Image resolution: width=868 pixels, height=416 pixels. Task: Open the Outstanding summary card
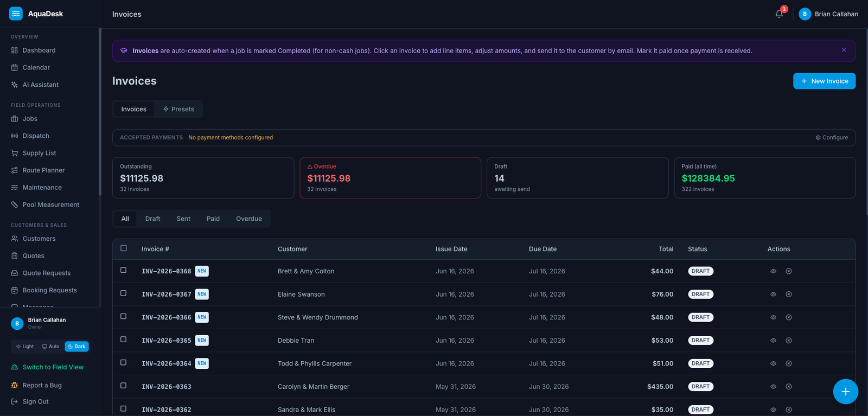[203, 178]
